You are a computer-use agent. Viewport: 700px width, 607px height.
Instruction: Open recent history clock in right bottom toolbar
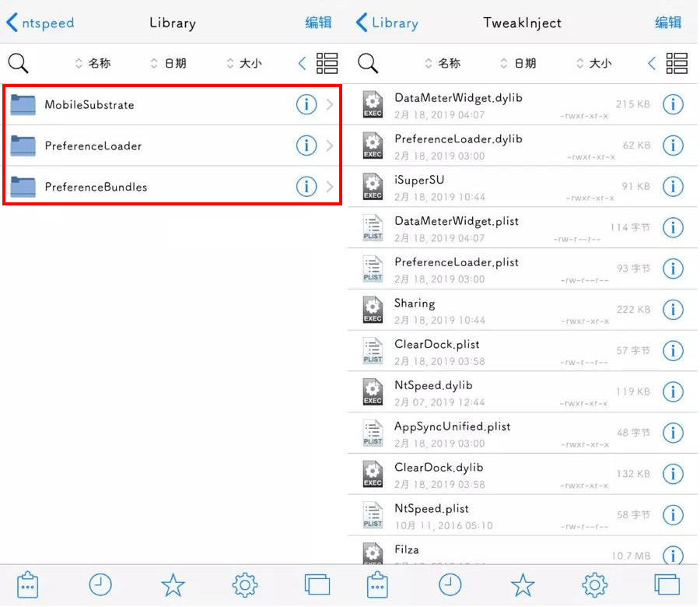(x=450, y=584)
